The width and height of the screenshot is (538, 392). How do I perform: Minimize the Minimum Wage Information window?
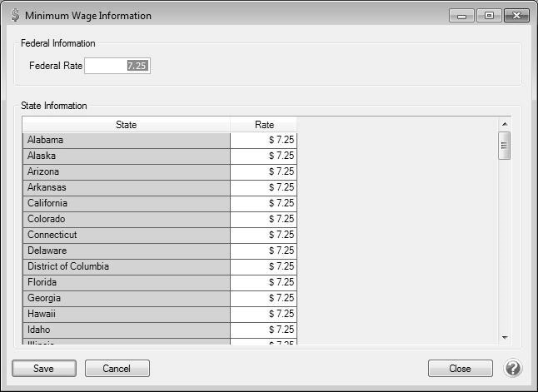(461, 16)
